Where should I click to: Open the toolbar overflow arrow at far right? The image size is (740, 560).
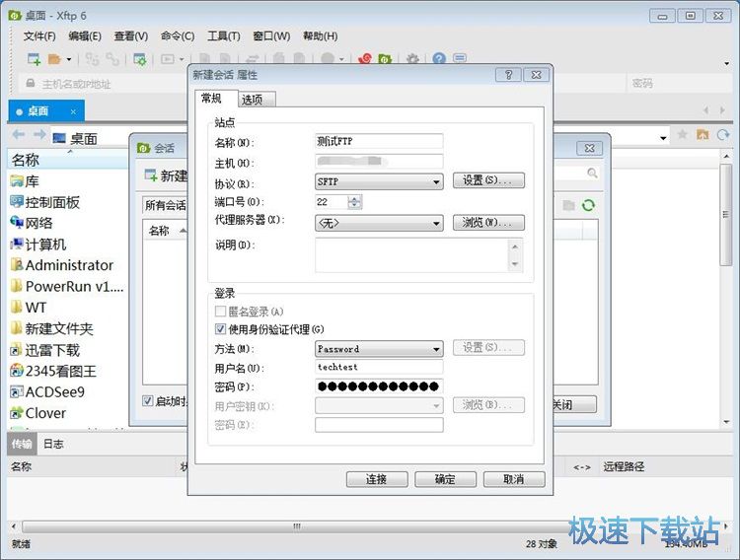727,63
